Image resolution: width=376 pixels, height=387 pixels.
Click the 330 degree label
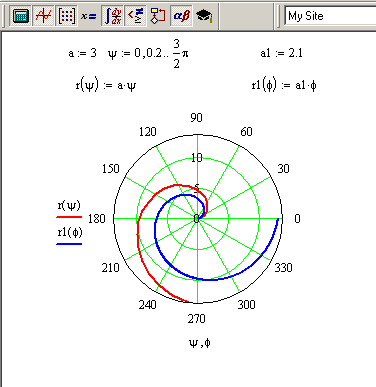click(x=283, y=268)
